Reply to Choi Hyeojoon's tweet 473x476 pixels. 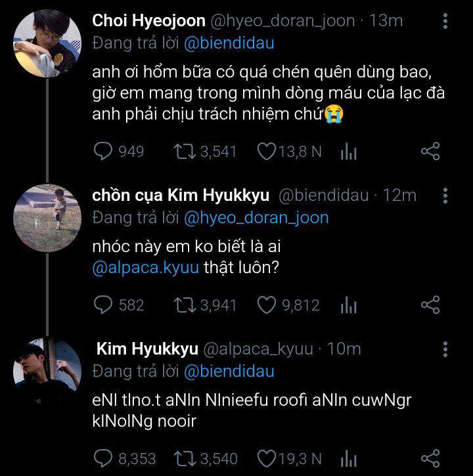click(x=104, y=152)
